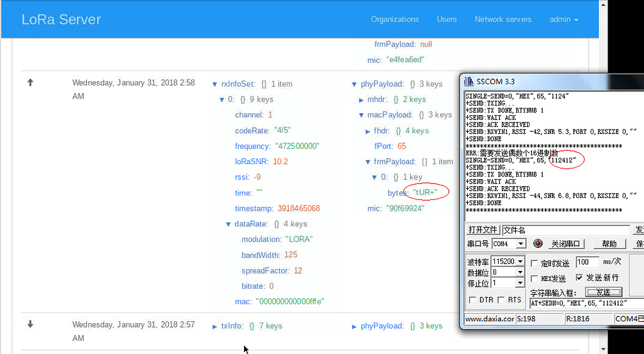Collapse the rxInfoSet node
The height and width of the screenshot is (354, 644).
pos(214,84)
